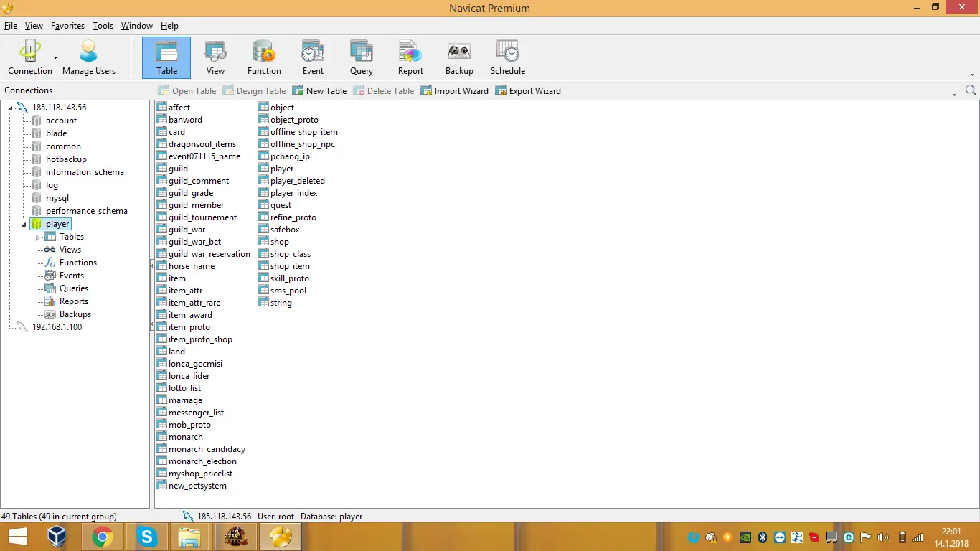Open the Report toolbar icon
This screenshot has height=551, width=980.
click(410, 57)
